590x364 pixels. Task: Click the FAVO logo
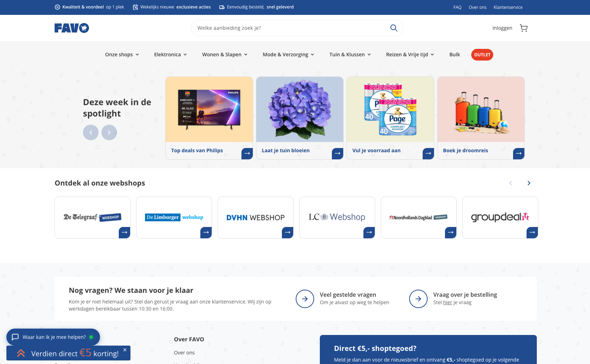72,28
